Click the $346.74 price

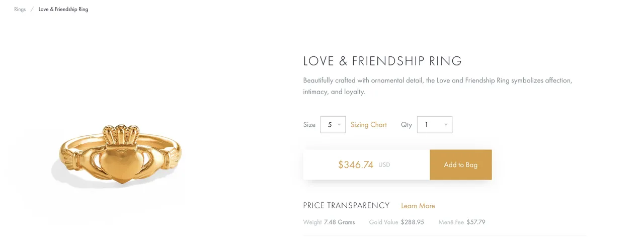[356, 165]
